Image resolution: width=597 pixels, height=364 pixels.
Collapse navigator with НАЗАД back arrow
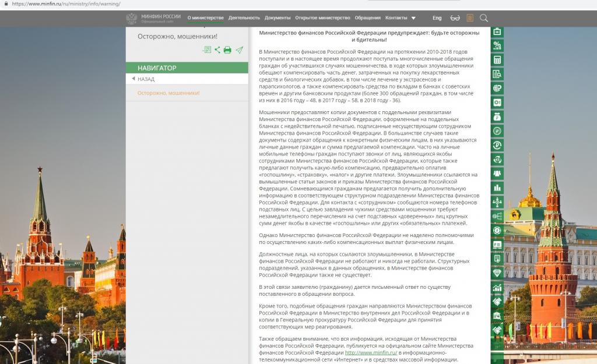[x=143, y=79]
